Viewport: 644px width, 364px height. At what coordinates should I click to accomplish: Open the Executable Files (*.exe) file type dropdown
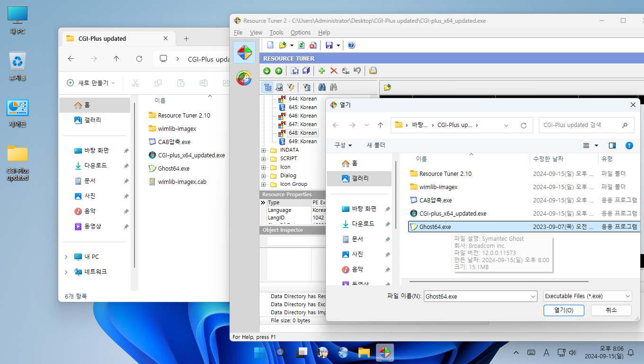click(x=588, y=296)
